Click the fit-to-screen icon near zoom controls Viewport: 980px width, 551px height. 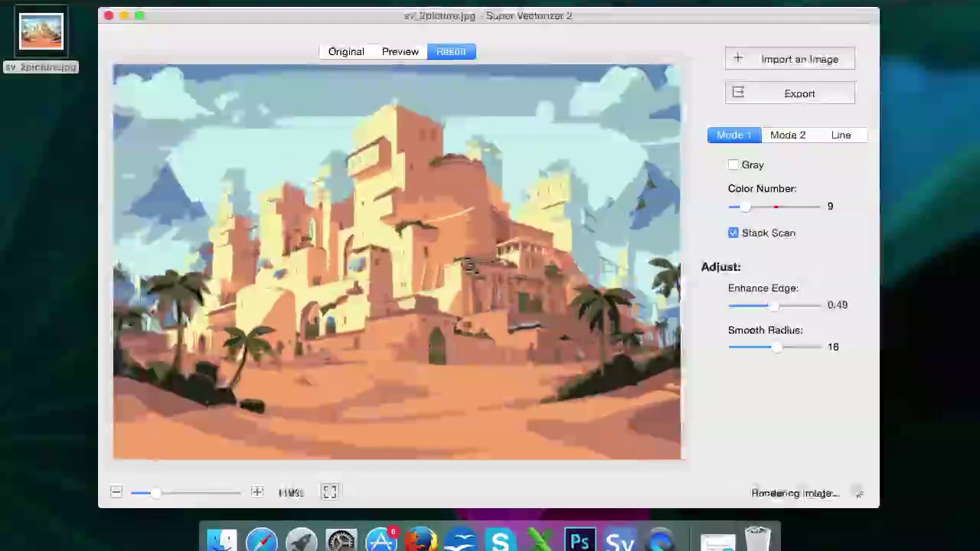pyautogui.click(x=329, y=492)
